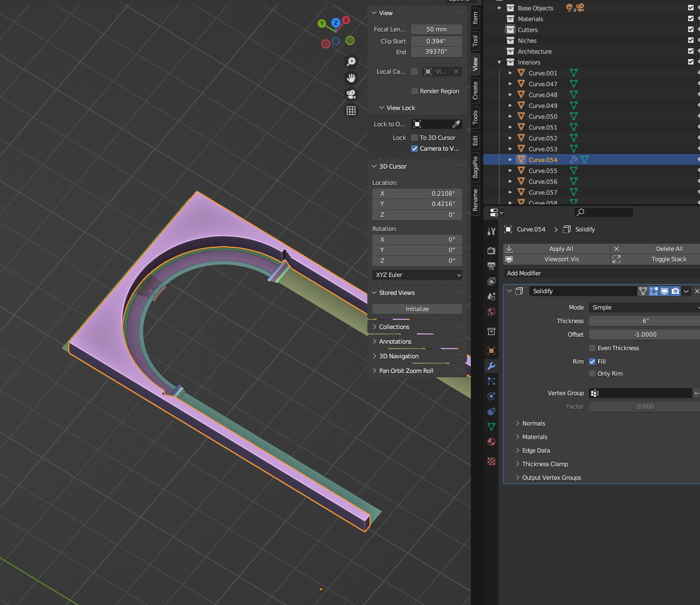Click eyedropper in Lock to Object field
Screen dimensions: 700x605
pos(456,124)
